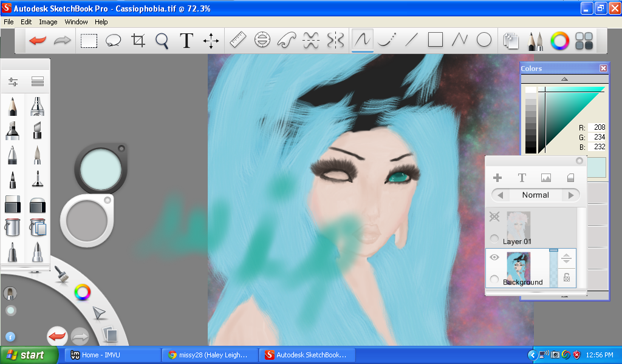Toggle the Steady Stroke tool
Image resolution: width=622 pixels, height=364 pixels.
(311, 40)
